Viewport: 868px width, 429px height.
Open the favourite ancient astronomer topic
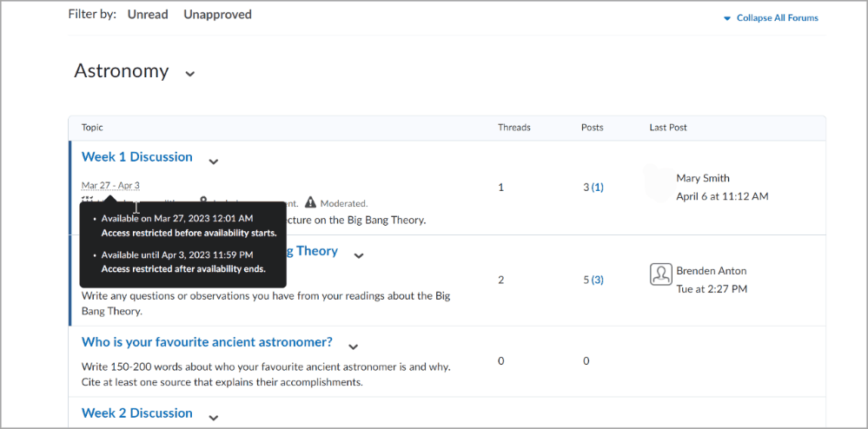click(207, 342)
